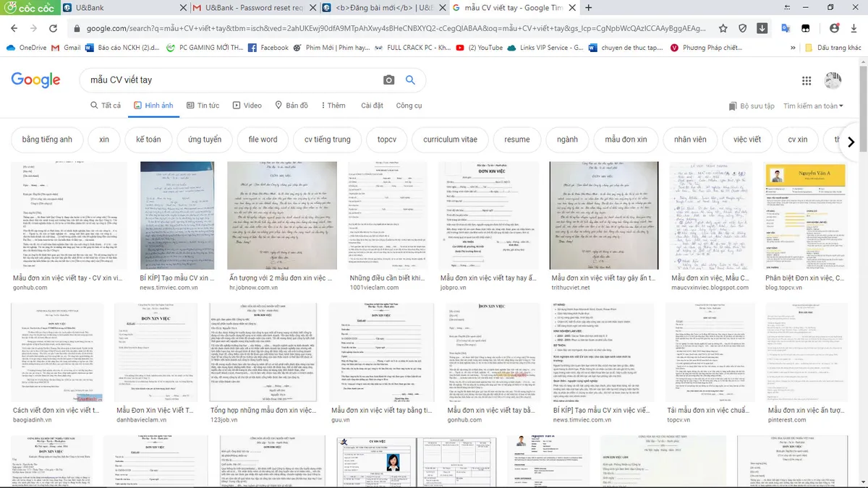Filter by the 'mẫu đơn xin' chip
This screenshot has height=488, width=868.
(626, 140)
